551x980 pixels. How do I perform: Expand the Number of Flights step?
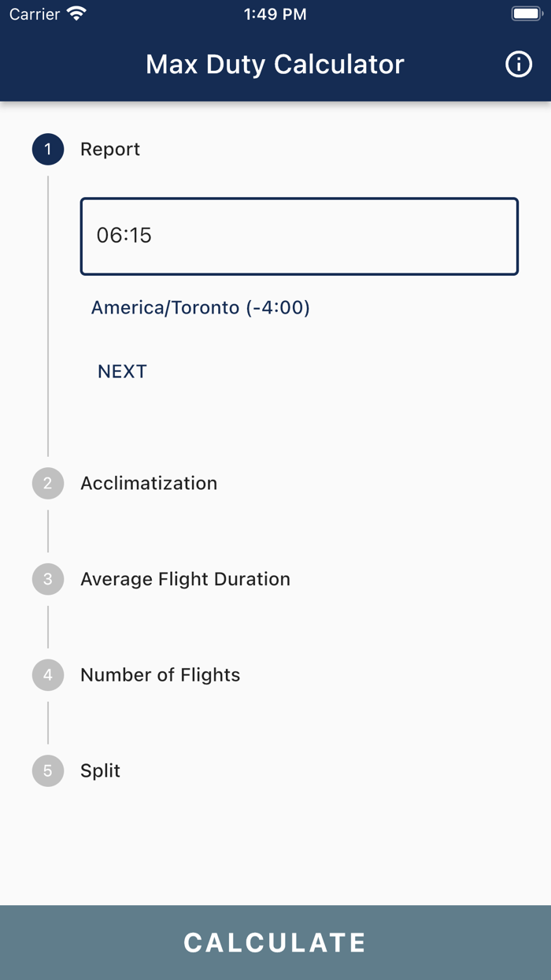[x=160, y=675]
